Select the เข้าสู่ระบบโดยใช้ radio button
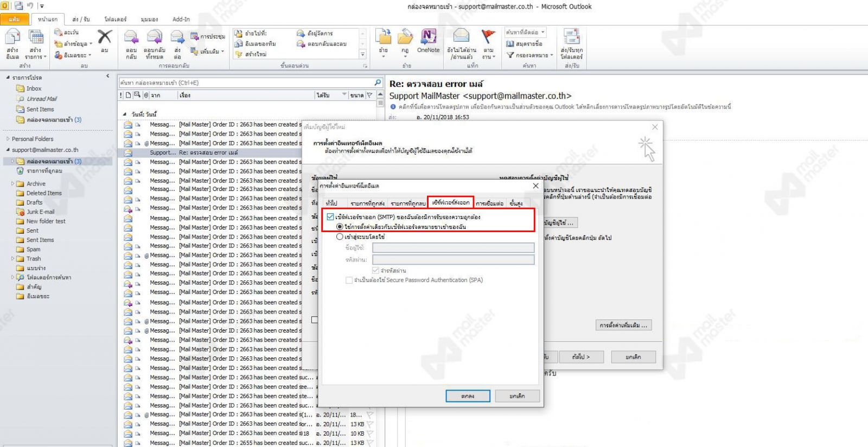 point(340,237)
